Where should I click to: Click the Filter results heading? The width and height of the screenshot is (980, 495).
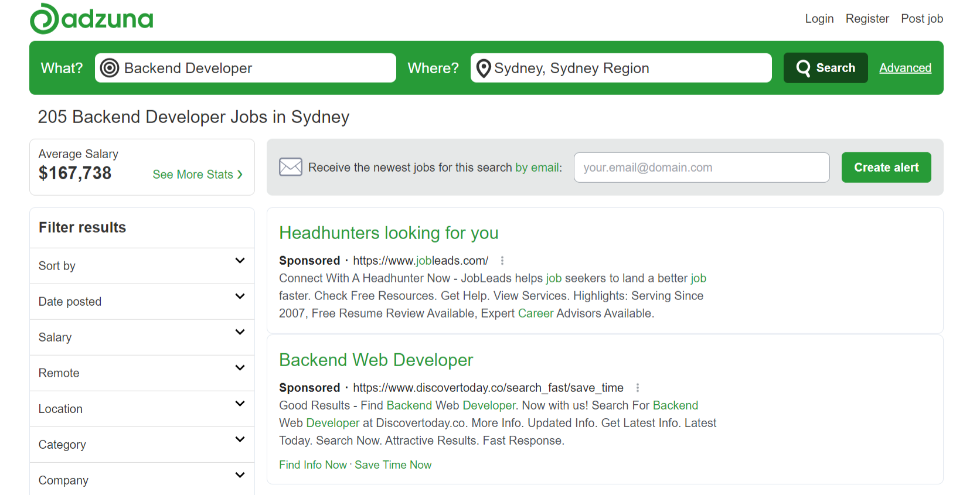pos(82,227)
